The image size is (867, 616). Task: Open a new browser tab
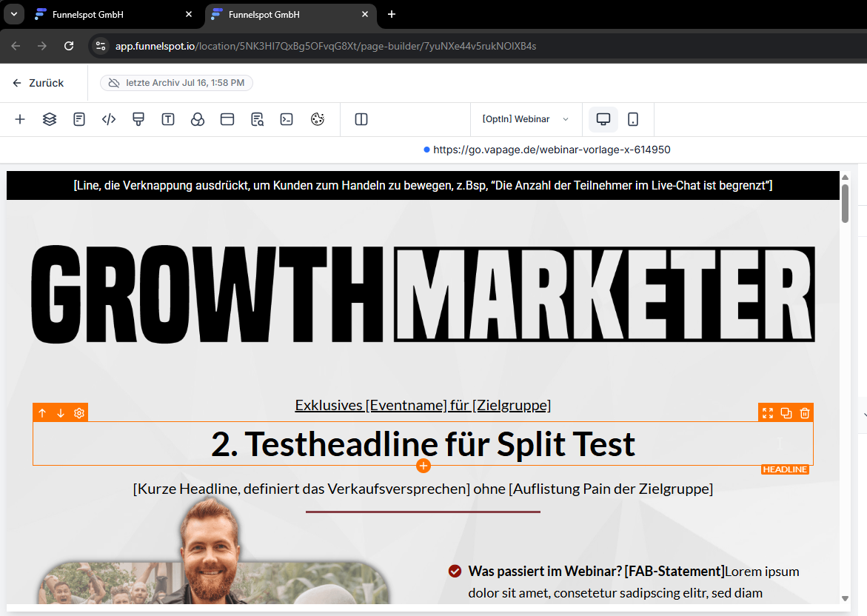coord(392,14)
